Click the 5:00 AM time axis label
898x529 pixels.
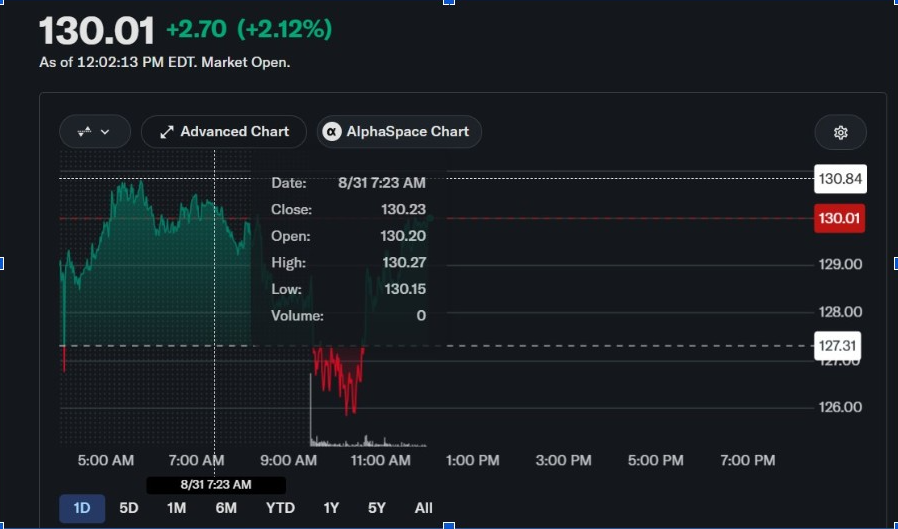(x=106, y=460)
